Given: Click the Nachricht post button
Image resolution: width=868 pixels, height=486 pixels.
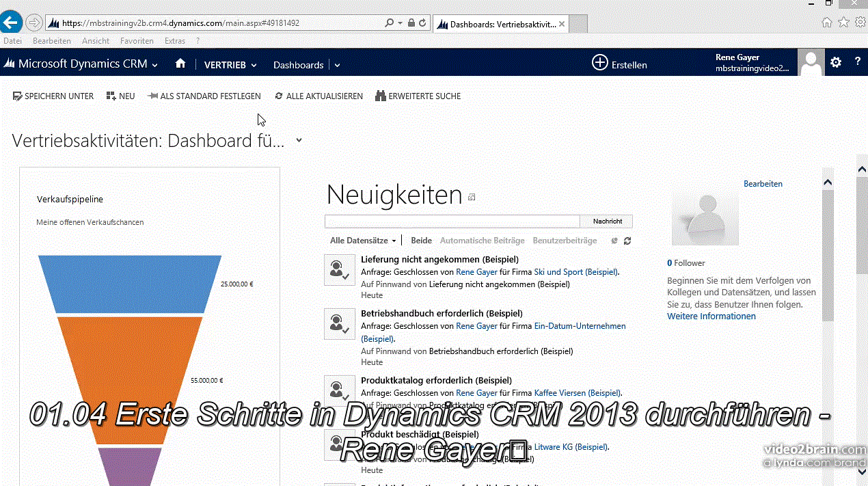Looking at the screenshot, I should (x=607, y=221).
